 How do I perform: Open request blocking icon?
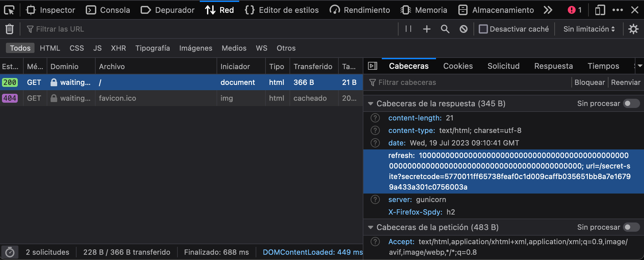(x=463, y=29)
